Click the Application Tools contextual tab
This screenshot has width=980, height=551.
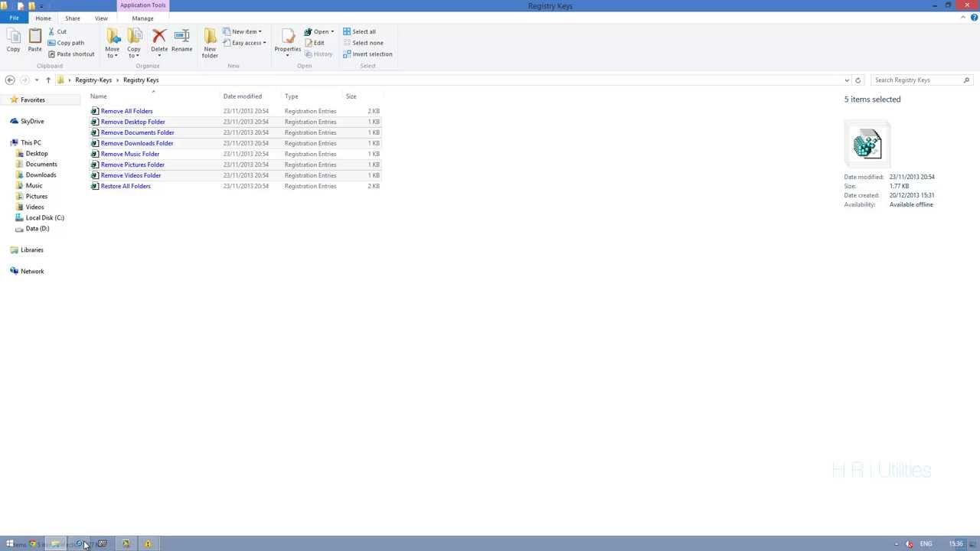click(142, 5)
